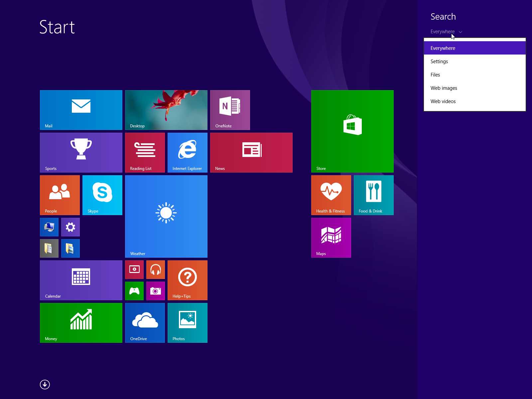Open the Windows Store
This screenshot has width=532, height=399.
(352, 131)
